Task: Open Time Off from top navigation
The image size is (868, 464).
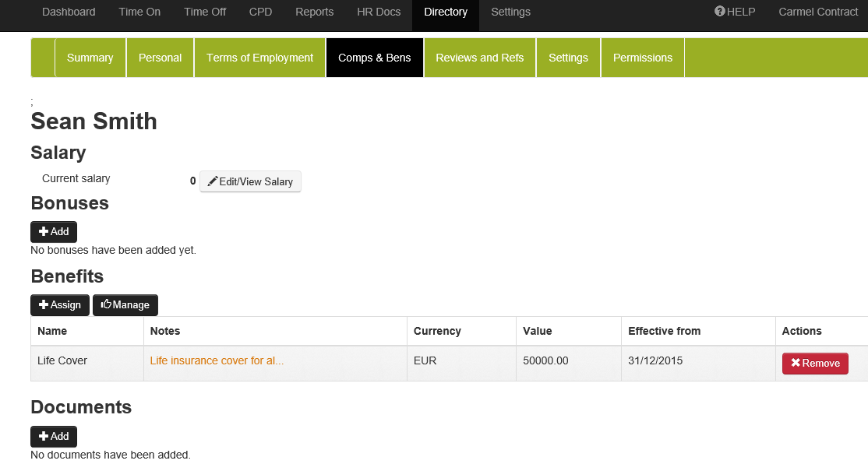Action: click(x=205, y=12)
